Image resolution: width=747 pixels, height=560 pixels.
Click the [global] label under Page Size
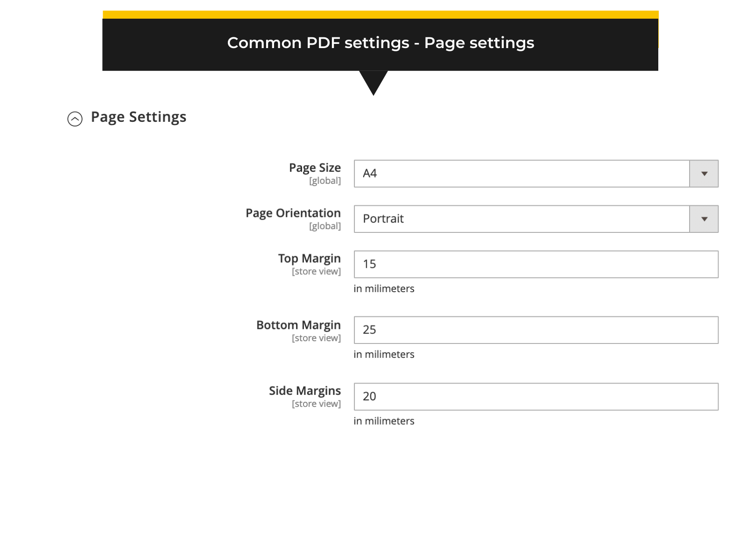(x=325, y=181)
